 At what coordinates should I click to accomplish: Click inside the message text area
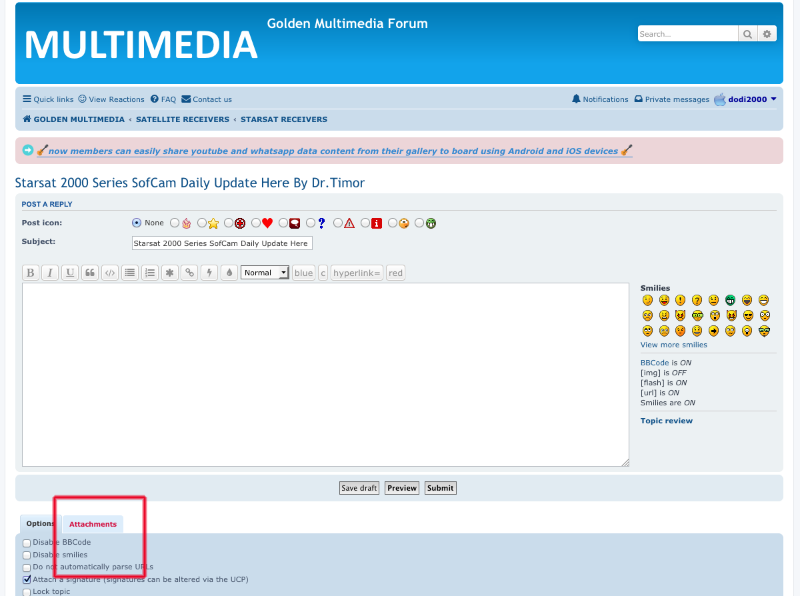[x=326, y=375]
